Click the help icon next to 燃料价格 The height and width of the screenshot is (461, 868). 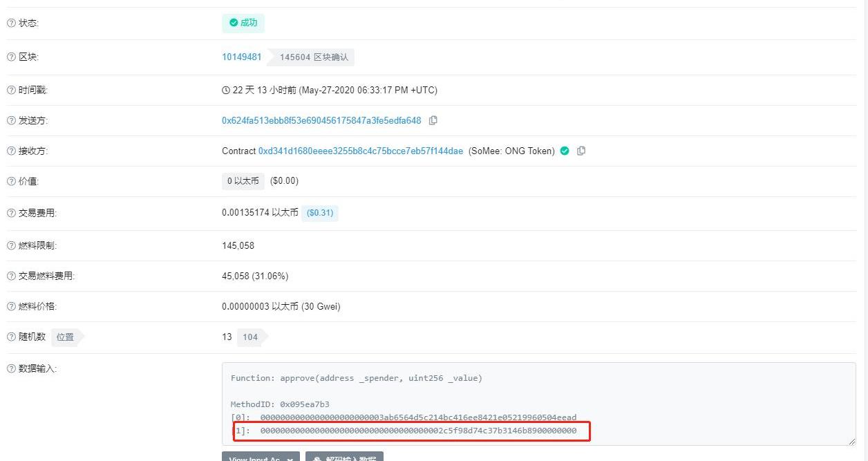pos(11,306)
